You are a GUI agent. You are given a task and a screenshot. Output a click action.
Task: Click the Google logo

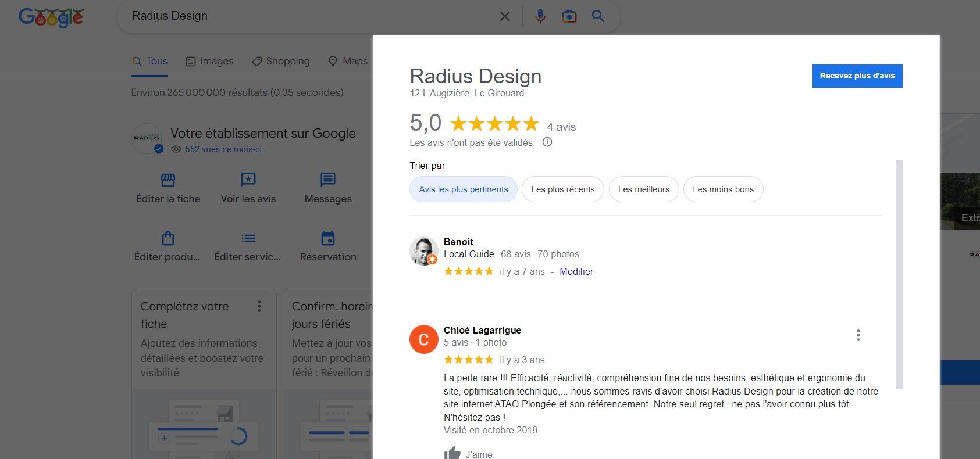tap(51, 17)
